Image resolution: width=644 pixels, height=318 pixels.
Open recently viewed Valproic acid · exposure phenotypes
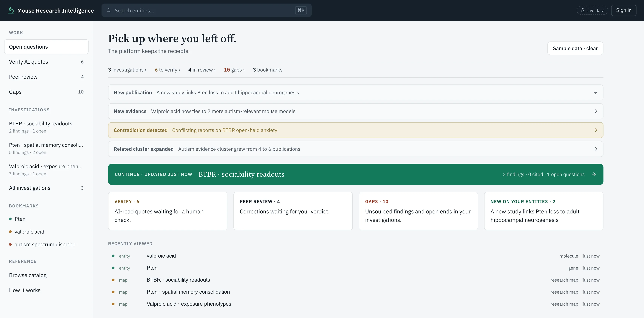tap(356, 304)
